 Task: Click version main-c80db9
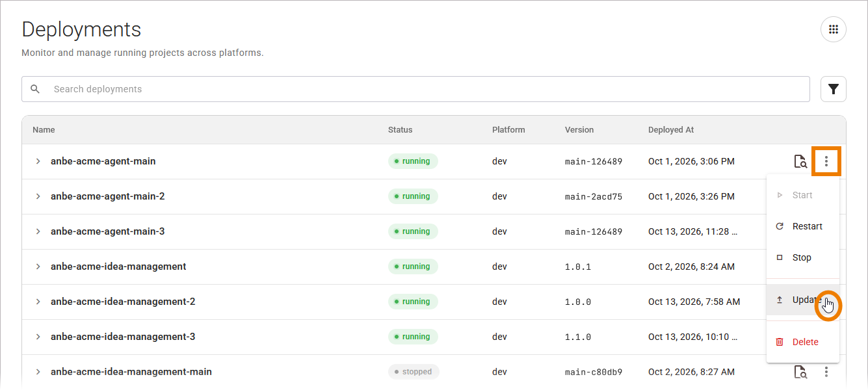coord(594,372)
